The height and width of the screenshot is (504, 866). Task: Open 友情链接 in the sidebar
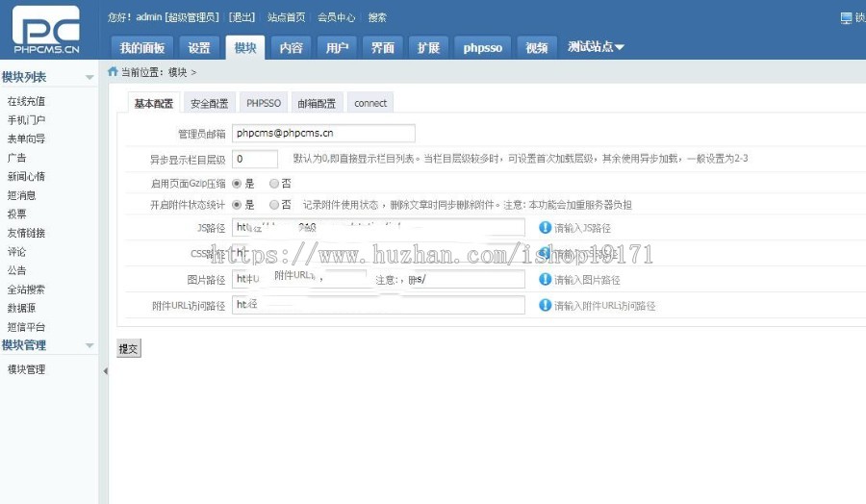pos(26,233)
